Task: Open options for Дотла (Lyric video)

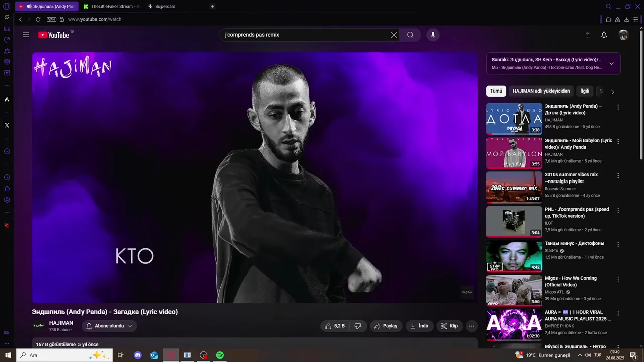Action: click(618, 107)
